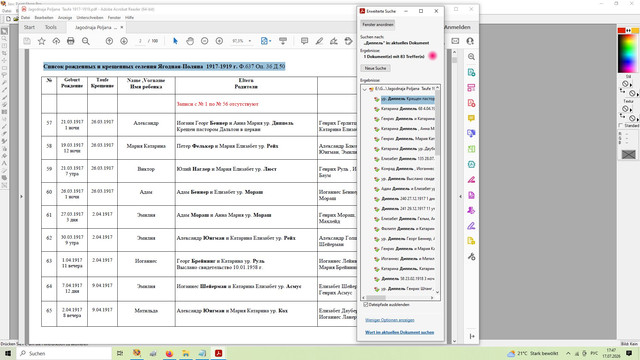Screen dimensions: 640x360
Task: Click Weniger Optionen anzeigen link
Action: [390, 320]
